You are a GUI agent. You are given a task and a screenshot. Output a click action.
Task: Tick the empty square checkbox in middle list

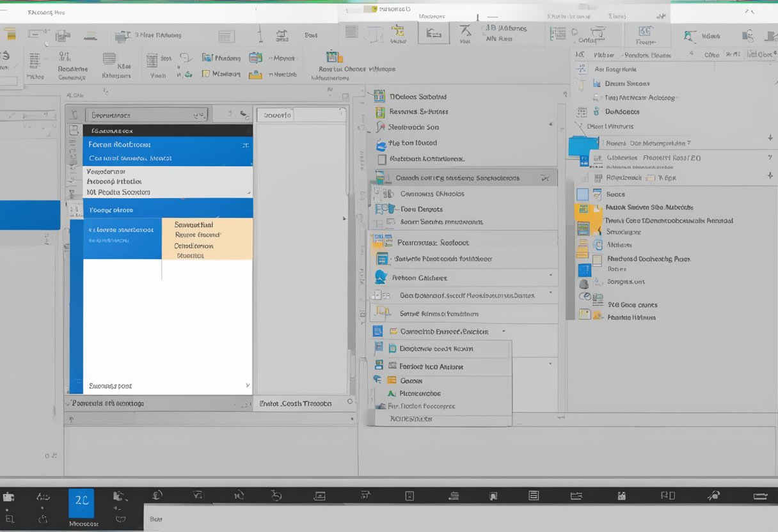tap(382, 159)
